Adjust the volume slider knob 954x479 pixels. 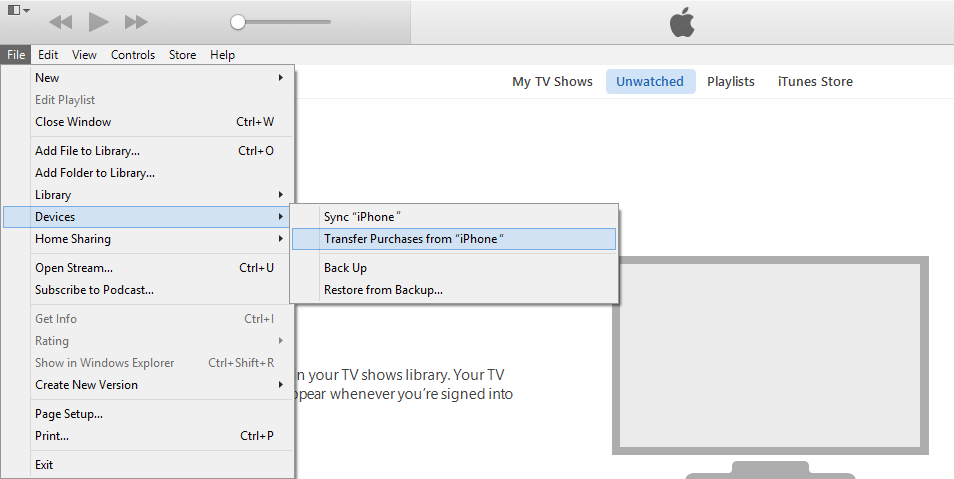coord(238,23)
